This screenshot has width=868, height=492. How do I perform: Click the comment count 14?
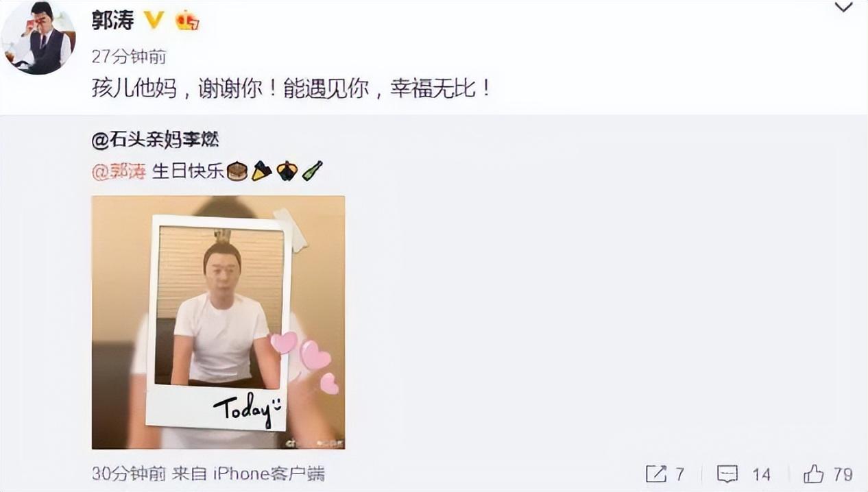760,474
